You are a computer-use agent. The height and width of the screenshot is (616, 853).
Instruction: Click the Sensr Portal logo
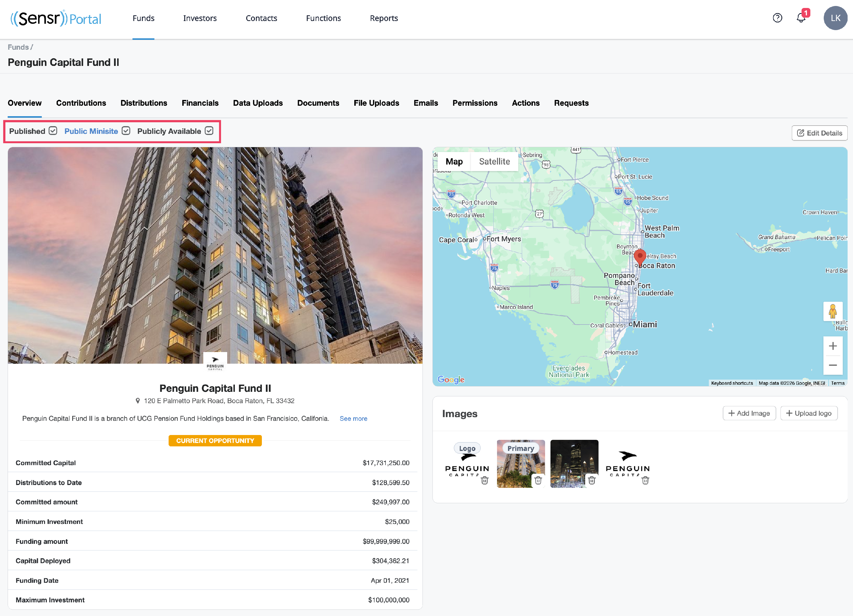click(x=56, y=18)
